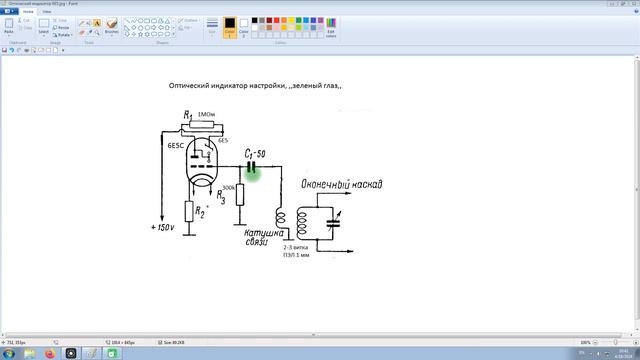Open the shape Outline dropdown

point(189,20)
